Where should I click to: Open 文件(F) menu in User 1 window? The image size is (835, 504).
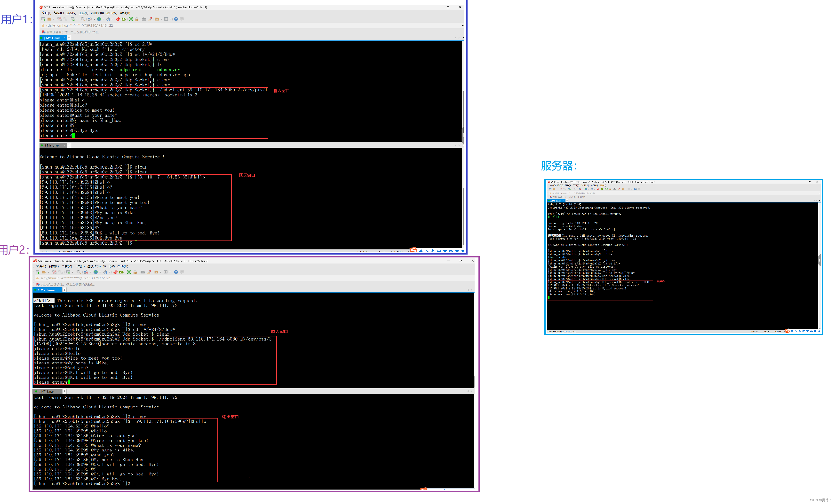click(47, 13)
